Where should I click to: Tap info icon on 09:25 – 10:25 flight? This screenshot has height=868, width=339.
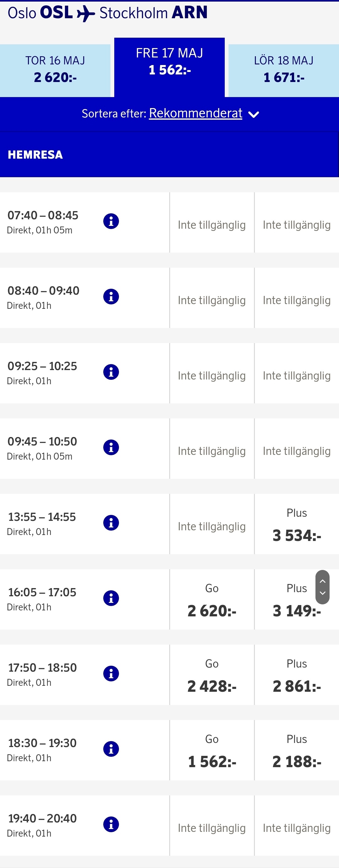111,372
